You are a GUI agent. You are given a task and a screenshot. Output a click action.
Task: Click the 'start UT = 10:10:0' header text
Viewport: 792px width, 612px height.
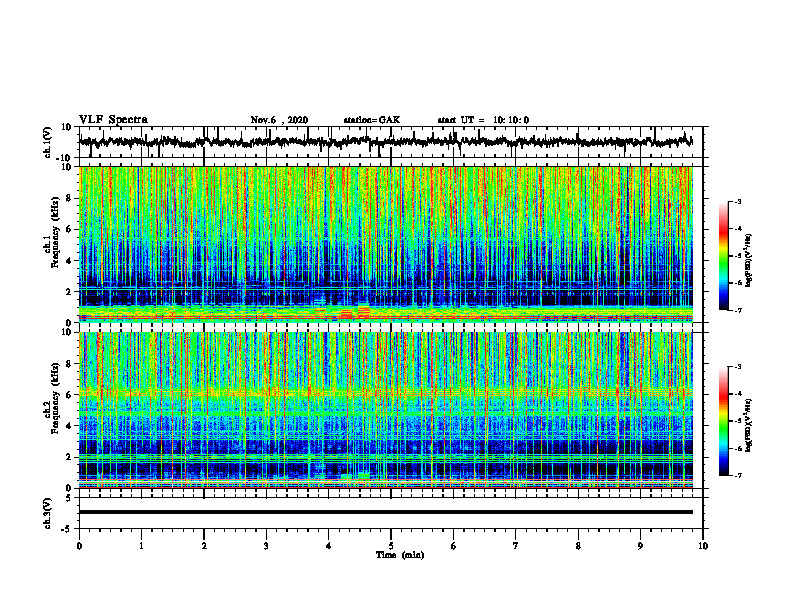pos(483,120)
